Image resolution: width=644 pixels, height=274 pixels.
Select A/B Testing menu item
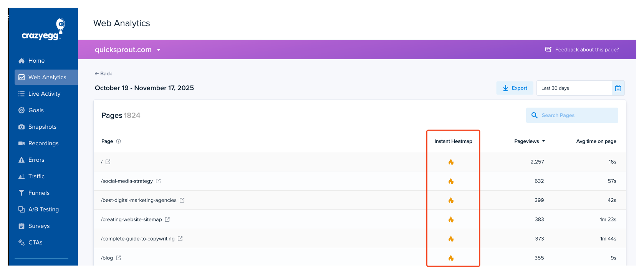click(x=43, y=209)
